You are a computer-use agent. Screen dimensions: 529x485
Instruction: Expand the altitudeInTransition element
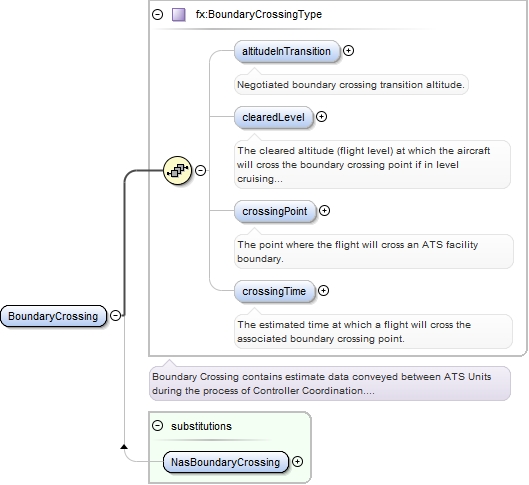click(348, 51)
